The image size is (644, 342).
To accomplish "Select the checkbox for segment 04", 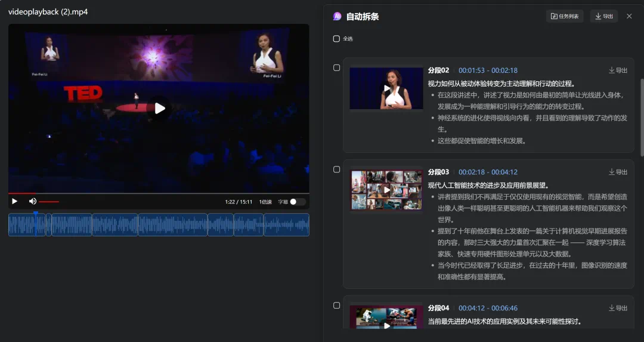I will [336, 306].
